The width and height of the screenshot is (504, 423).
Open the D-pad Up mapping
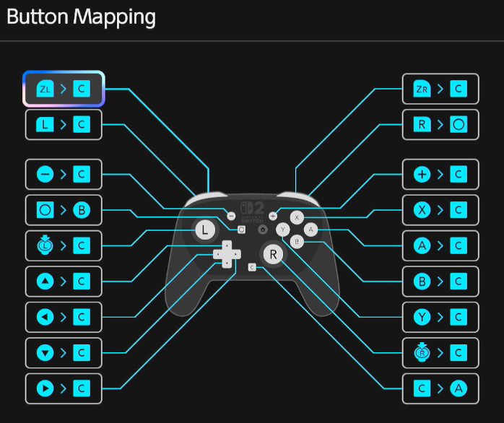pos(64,282)
